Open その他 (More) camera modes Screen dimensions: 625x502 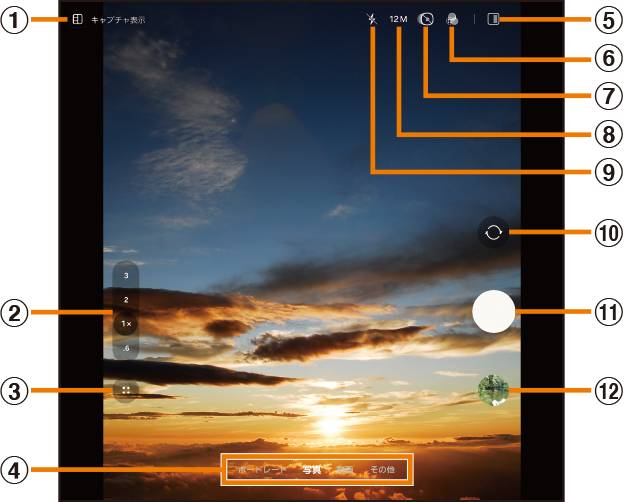click(x=382, y=469)
